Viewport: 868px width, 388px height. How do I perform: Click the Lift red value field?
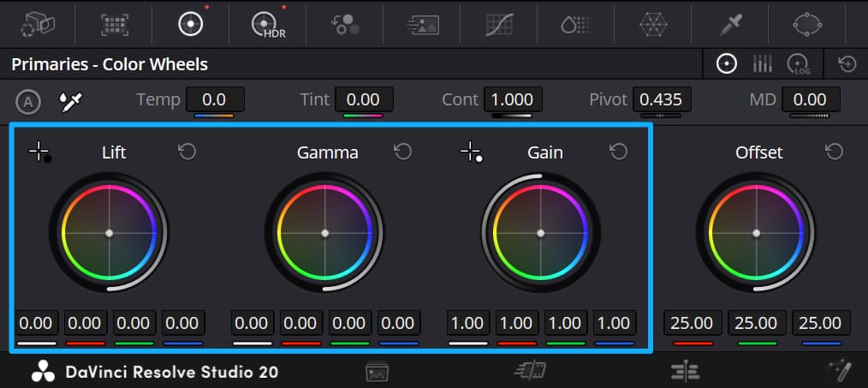pyautogui.click(x=86, y=323)
